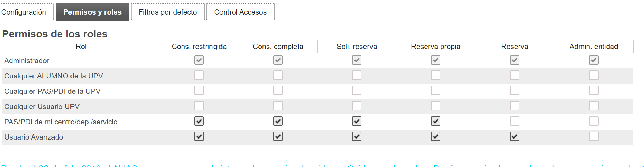Image resolution: width=644 pixels, height=167 pixels.
Task: Uncheck Cons. completa for PAS/PDI de mi centro
Action: click(x=278, y=121)
